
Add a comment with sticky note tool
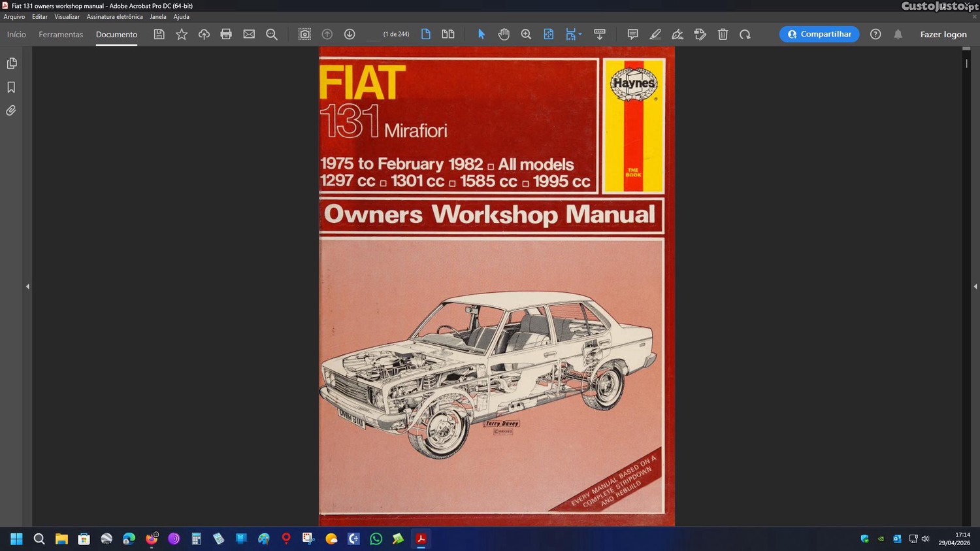click(x=632, y=35)
